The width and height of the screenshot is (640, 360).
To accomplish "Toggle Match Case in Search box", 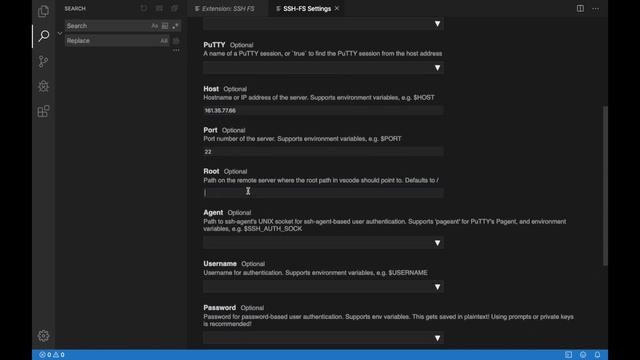I will (x=154, y=26).
